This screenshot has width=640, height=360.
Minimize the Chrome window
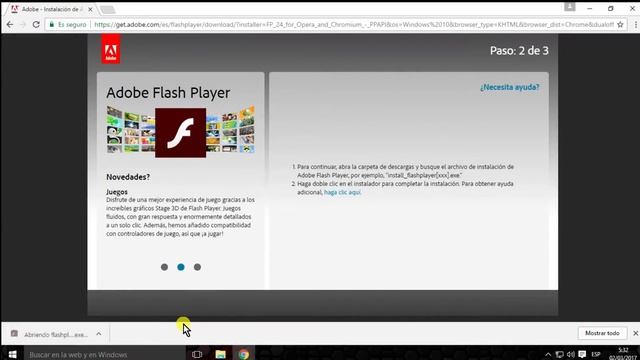tap(589, 9)
